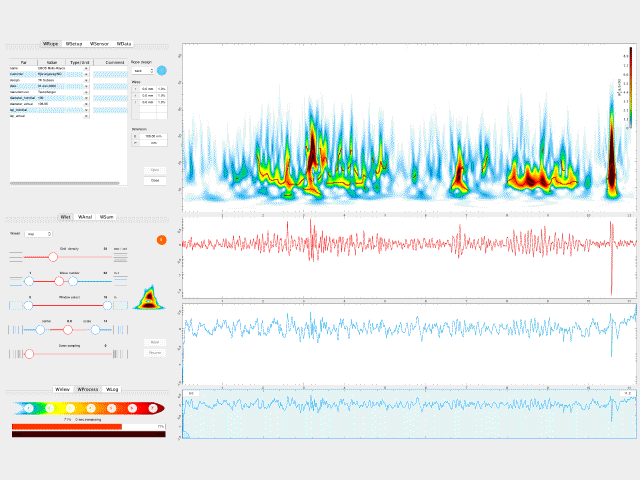This screenshot has height=480, width=640.
Task: Switch to the WSetup tab
Action: [74, 44]
